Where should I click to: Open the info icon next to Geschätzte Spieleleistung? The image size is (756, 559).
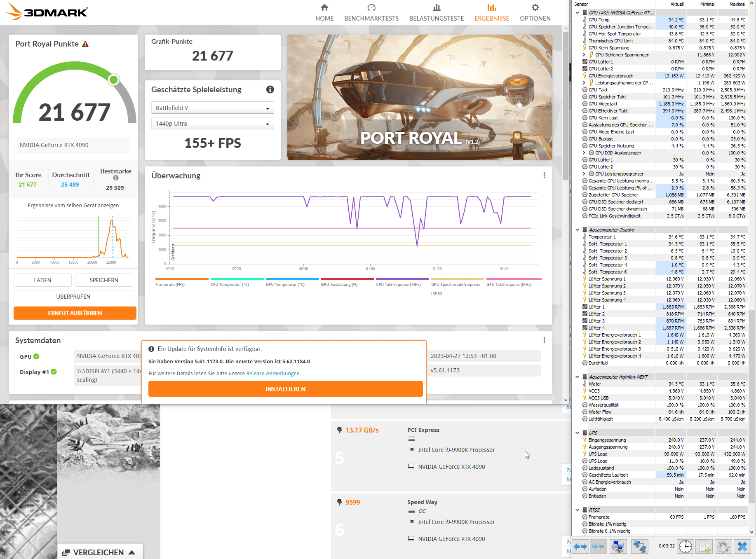[x=270, y=89]
